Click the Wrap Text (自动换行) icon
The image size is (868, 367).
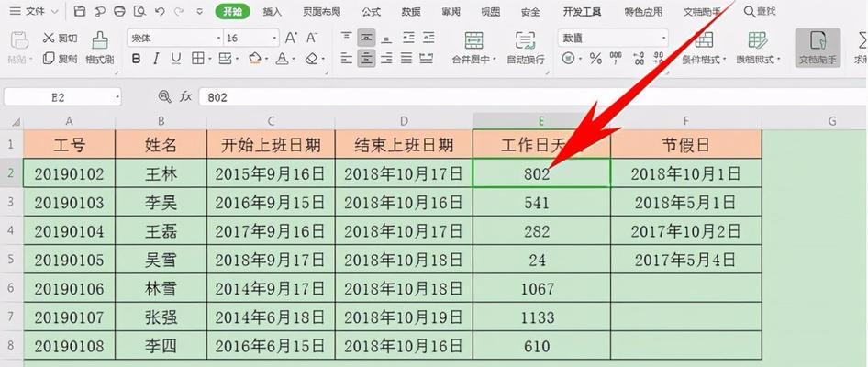(x=526, y=40)
